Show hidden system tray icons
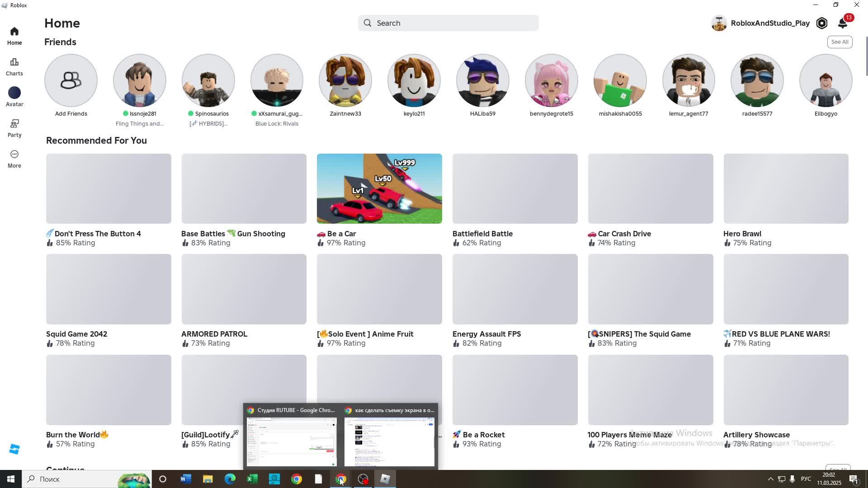 coord(770,479)
